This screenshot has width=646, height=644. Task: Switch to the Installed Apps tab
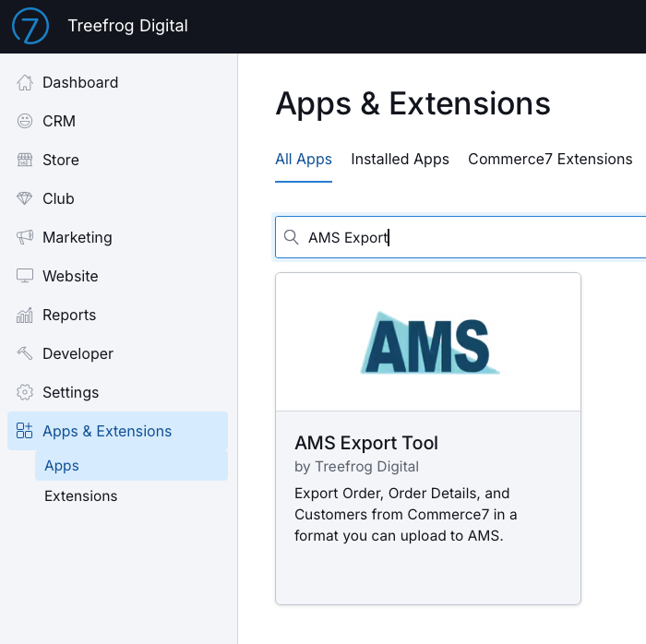coord(400,160)
